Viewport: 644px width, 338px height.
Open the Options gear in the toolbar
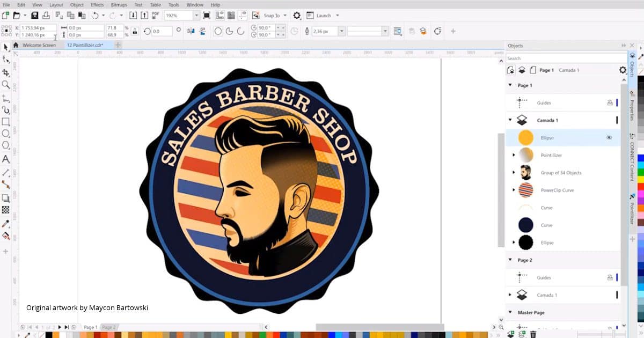[x=297, y=16]
